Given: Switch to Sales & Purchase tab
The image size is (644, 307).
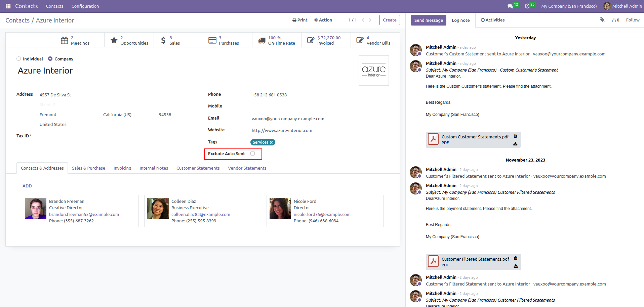Looking at the screenshot, I should (88, 168).
